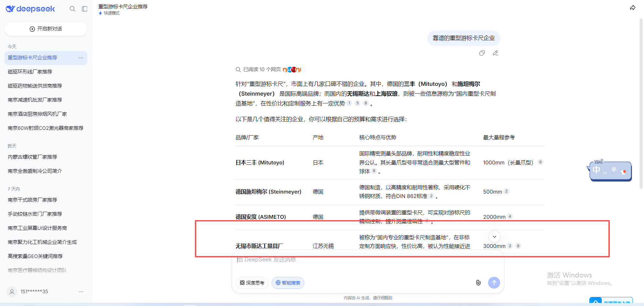Open citation 8 next to 3000mm
Screen dimensions: 644x306
(518, 246)
